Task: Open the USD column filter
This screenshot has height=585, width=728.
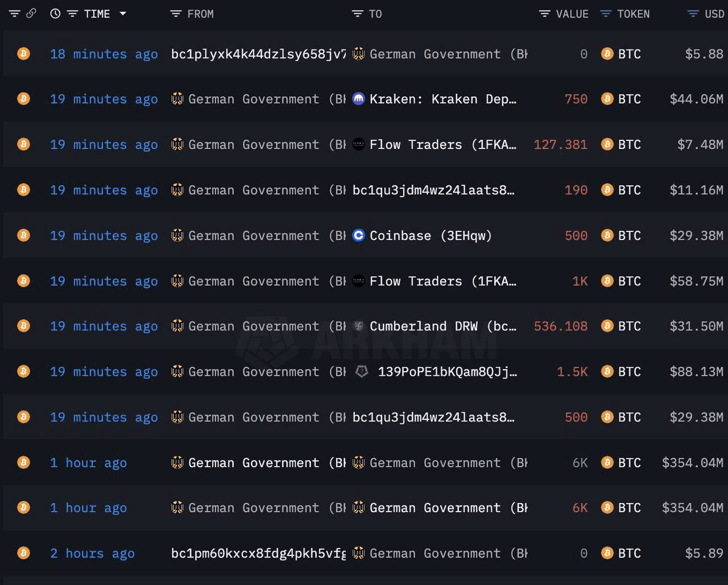Action: 693,14
